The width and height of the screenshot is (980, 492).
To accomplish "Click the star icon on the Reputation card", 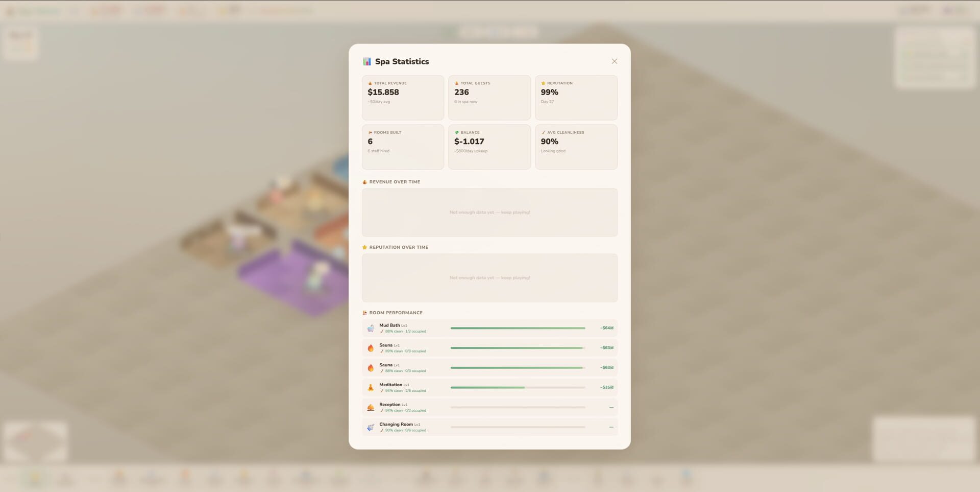I will point(543,83).
